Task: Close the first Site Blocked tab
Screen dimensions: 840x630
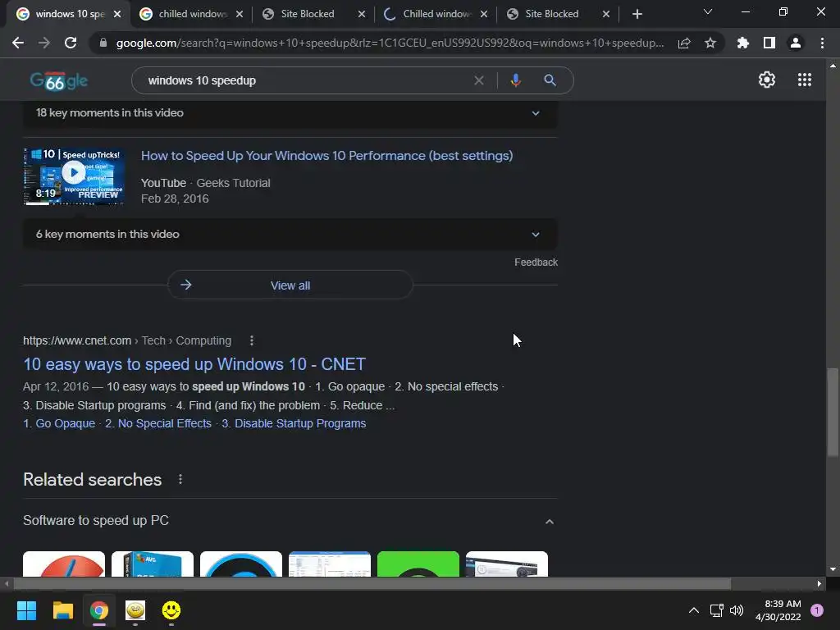Action: click(362, 14)
